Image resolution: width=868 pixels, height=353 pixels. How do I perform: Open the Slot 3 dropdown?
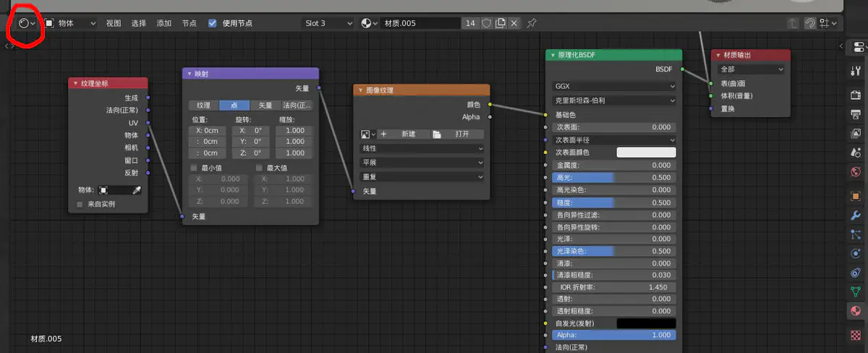[328, 23]
